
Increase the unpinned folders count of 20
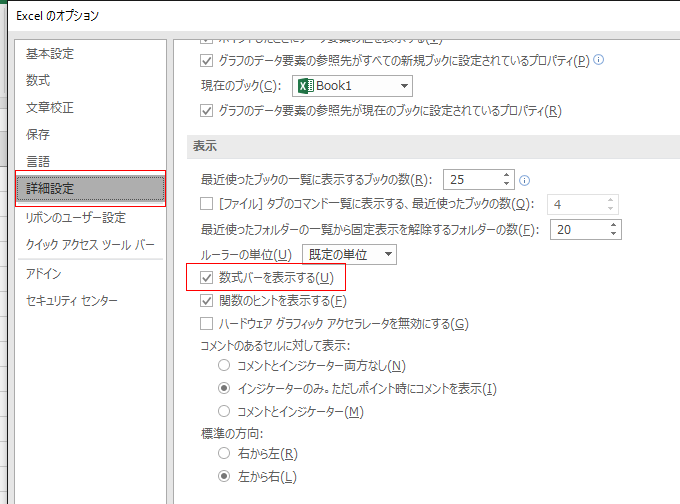613,225
